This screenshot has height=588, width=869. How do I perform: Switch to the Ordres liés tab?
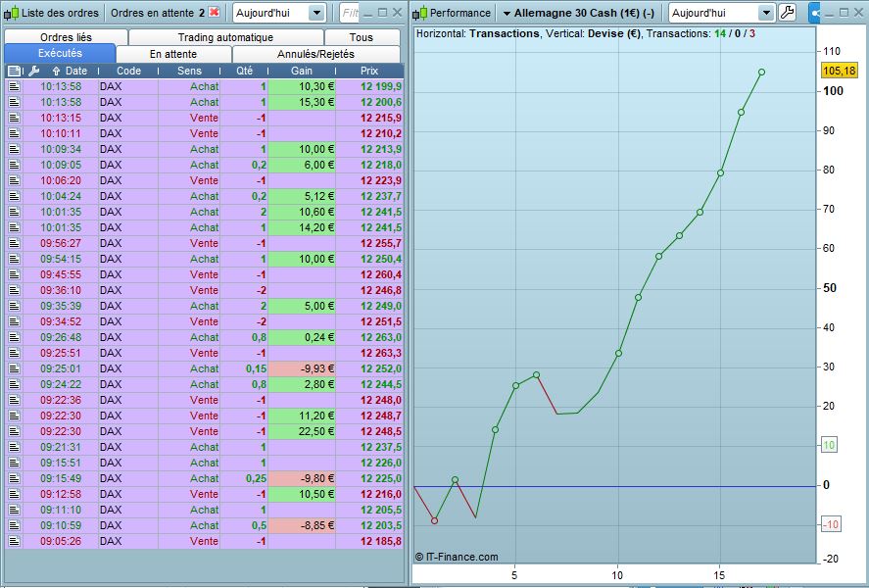pos(66,37)
